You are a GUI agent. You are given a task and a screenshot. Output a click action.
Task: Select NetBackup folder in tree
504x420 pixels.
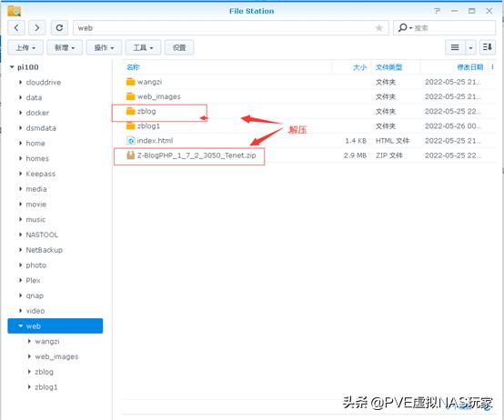[x=45, y=250]
